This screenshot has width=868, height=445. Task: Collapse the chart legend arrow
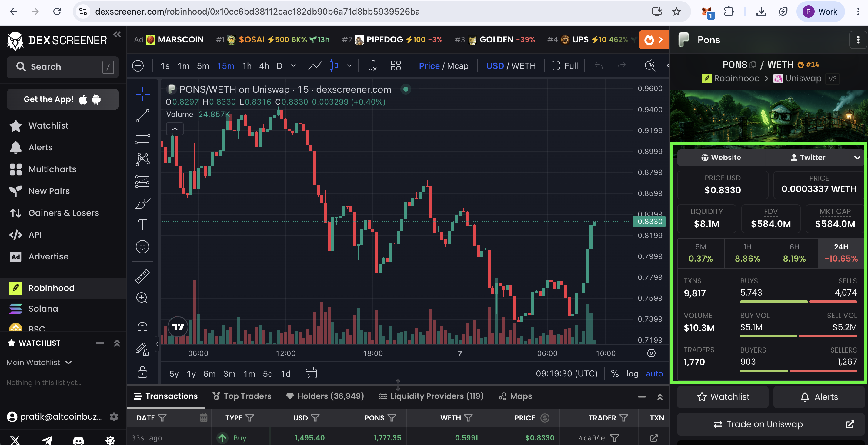point(175,129)
